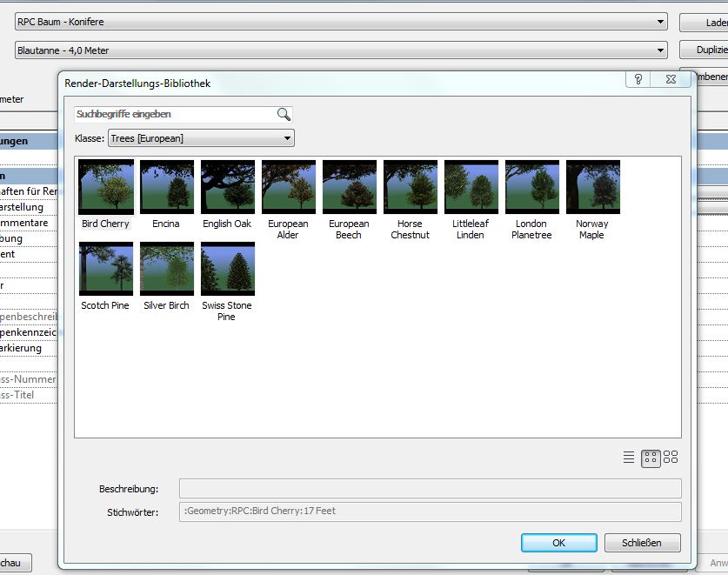Image resolution: width=728 pixels, height=575 pixels.
Task: Click the Laden button in background window
Action: (704, 23)
